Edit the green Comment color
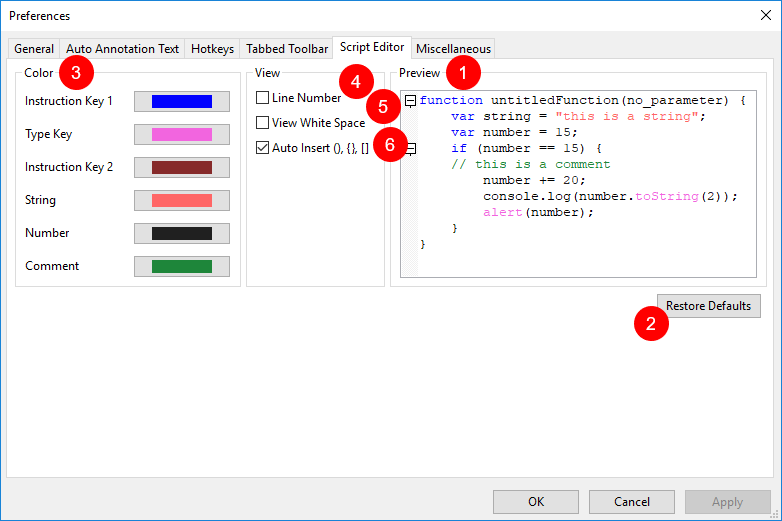This screenshot has width=782, height=521. click(182, 266)
